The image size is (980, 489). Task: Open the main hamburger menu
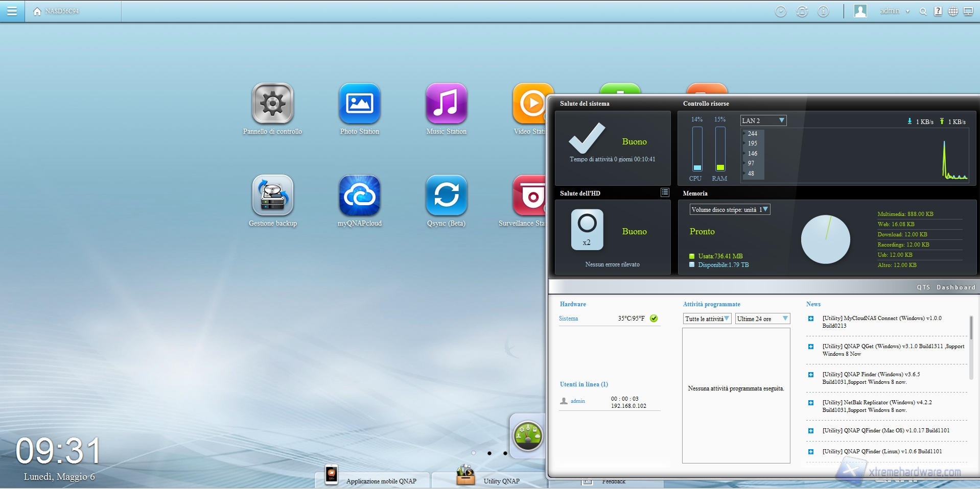coord(12,11)
